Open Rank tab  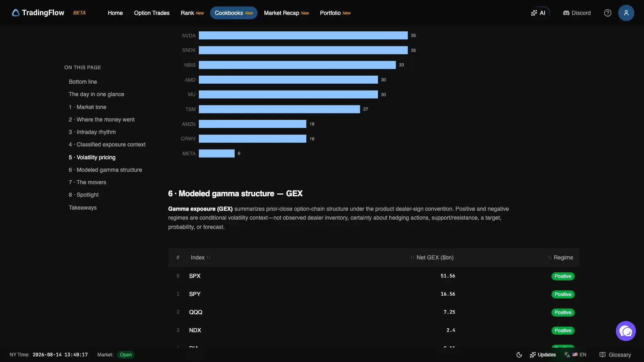click(192, 13)
